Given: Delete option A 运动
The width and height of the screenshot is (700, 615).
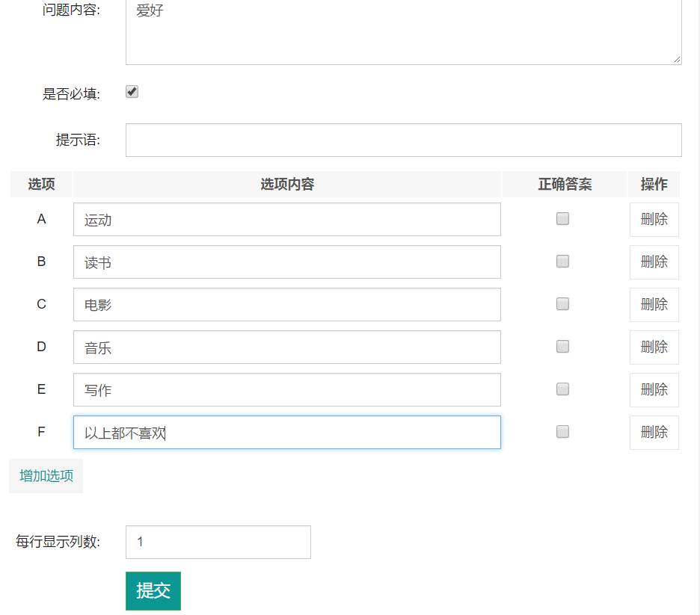Looking at the screenshot, I should tap(654, 220).
